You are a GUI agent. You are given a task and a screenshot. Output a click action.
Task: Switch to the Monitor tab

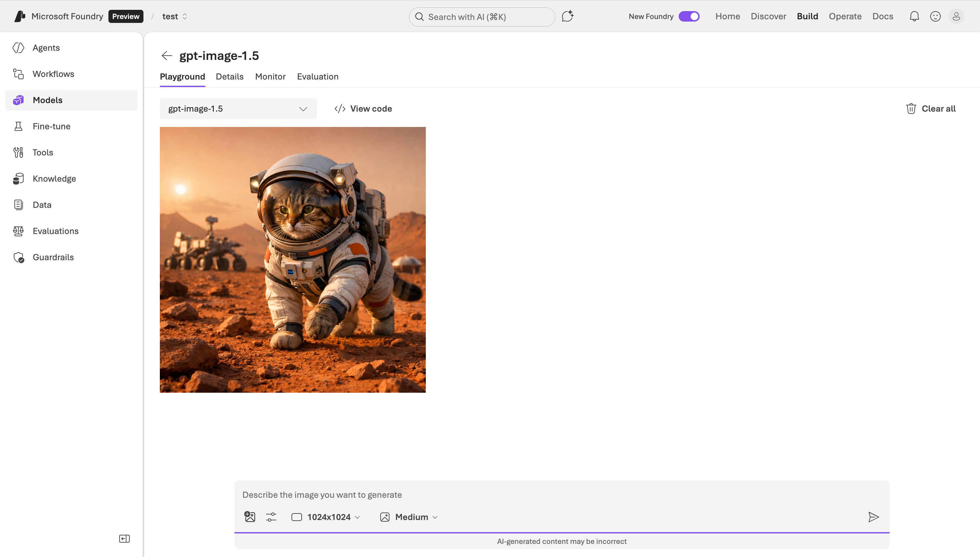270,77
